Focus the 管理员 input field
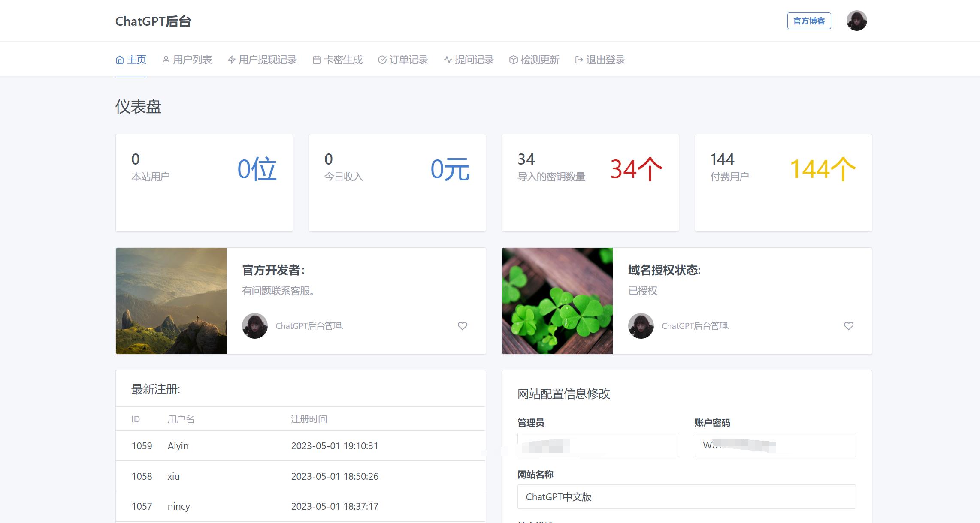980x523 pixels. coord(598,445)
